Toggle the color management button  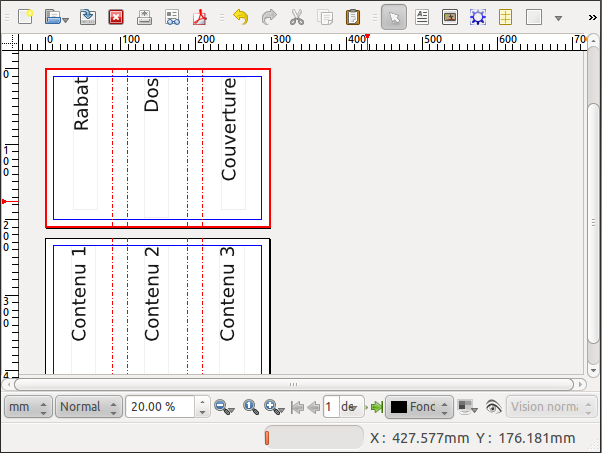coord(467,407)
